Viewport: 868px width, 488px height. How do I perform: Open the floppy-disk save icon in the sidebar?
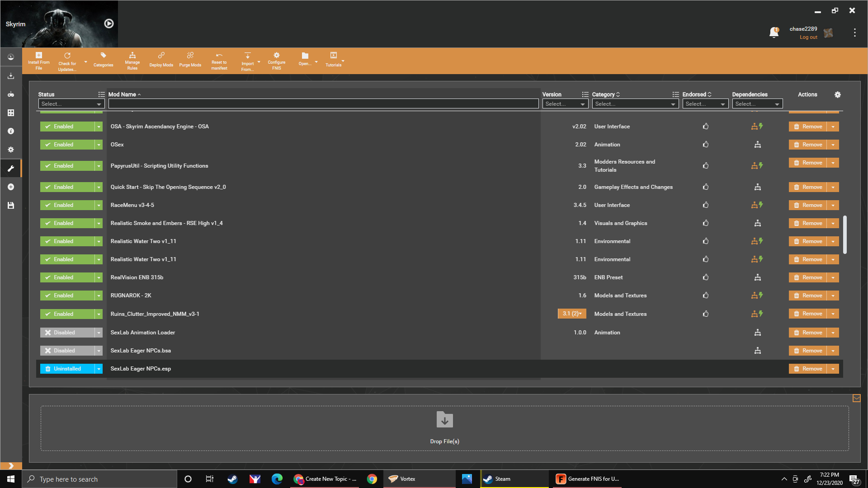(11, 206)
